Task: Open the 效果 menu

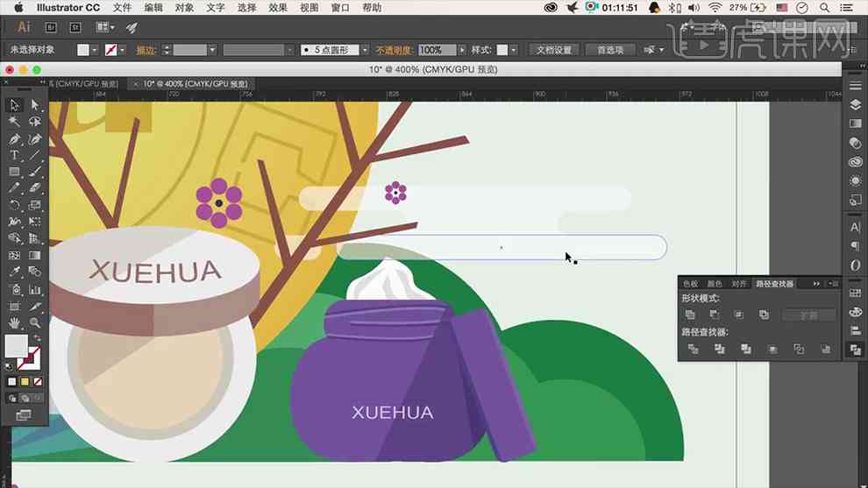Action: [x=278, y=8]
